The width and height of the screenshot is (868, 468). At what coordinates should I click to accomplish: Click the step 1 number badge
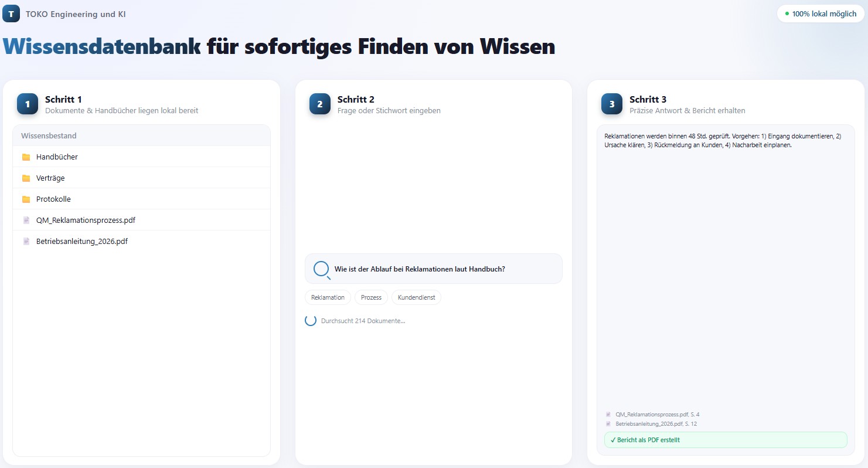pos(28,104)
